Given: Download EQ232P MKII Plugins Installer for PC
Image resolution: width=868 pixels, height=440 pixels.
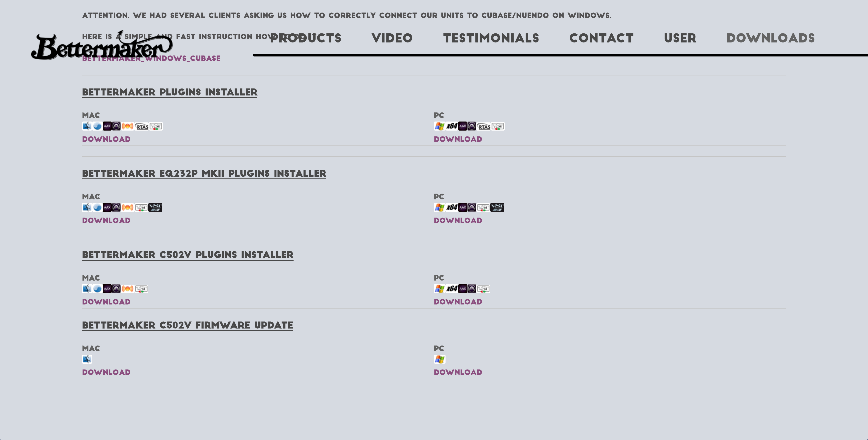Looking at the screenshot, I should pyautogui.click(x=458, y=220).
